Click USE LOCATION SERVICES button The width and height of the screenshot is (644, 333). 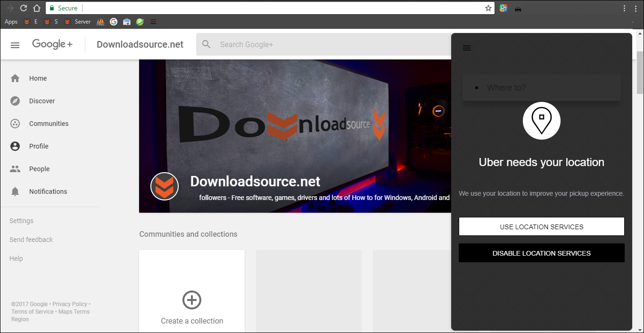[542, 226]
